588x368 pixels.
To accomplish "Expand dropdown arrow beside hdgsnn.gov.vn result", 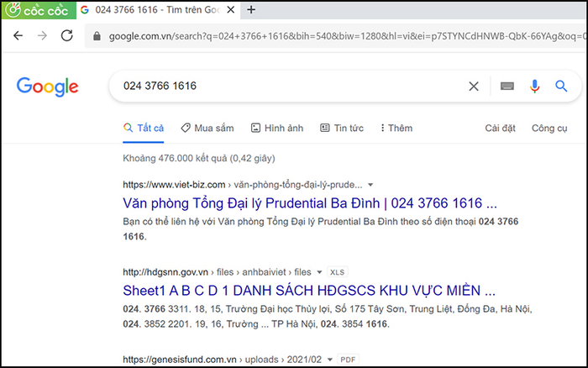I will (318, 272).
